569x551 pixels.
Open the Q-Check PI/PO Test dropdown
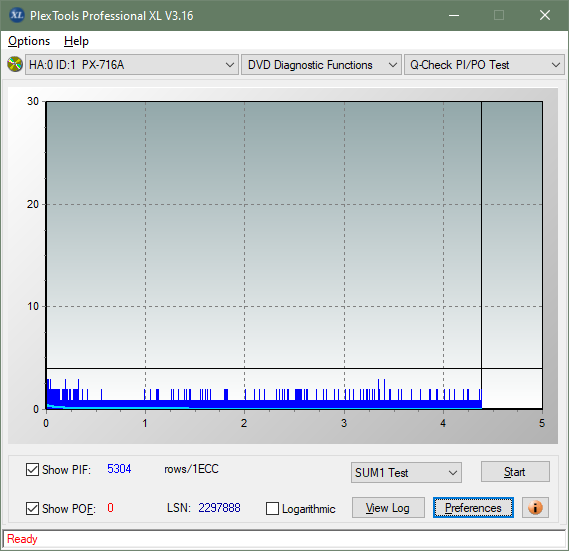point(484,65)
